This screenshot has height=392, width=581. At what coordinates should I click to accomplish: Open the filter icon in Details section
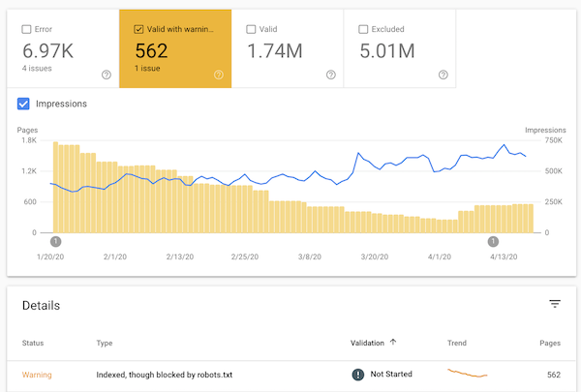click(x=555, y=304)
